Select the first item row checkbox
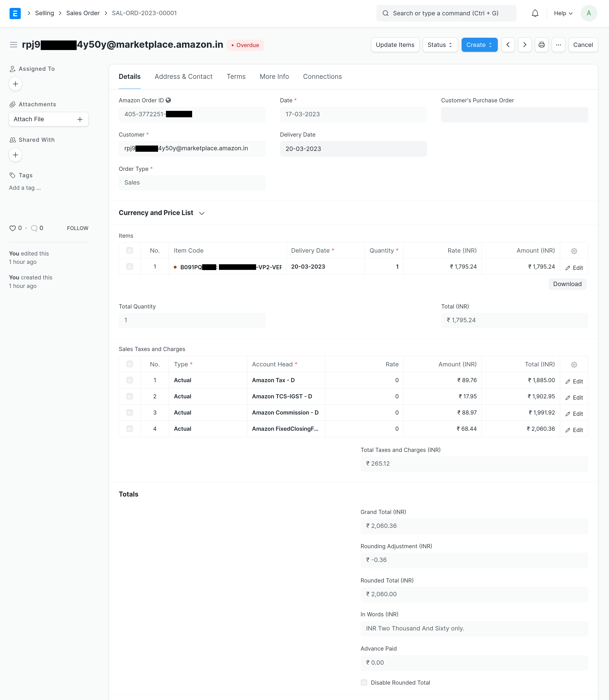This screenshot has width=609, height=700. tap(129, 267)
